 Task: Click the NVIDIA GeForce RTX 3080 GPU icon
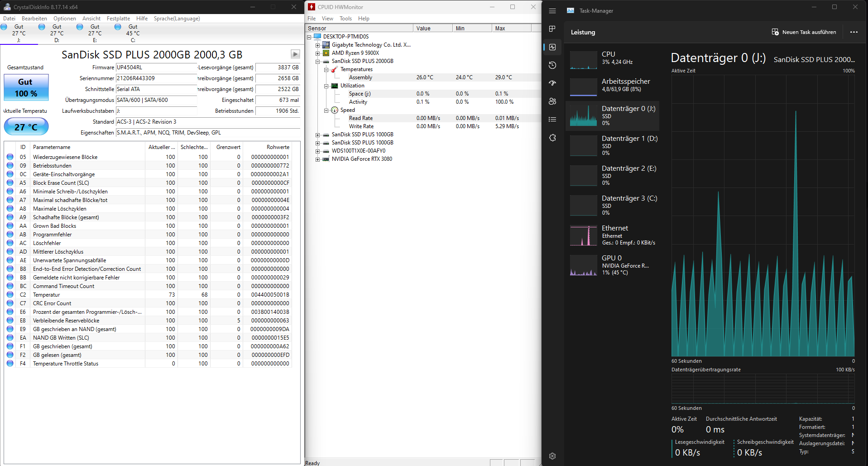326,159
